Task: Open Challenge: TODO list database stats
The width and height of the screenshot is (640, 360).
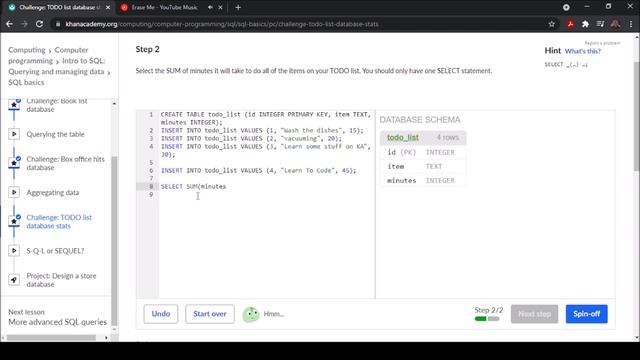Action: tap(59, 221)
